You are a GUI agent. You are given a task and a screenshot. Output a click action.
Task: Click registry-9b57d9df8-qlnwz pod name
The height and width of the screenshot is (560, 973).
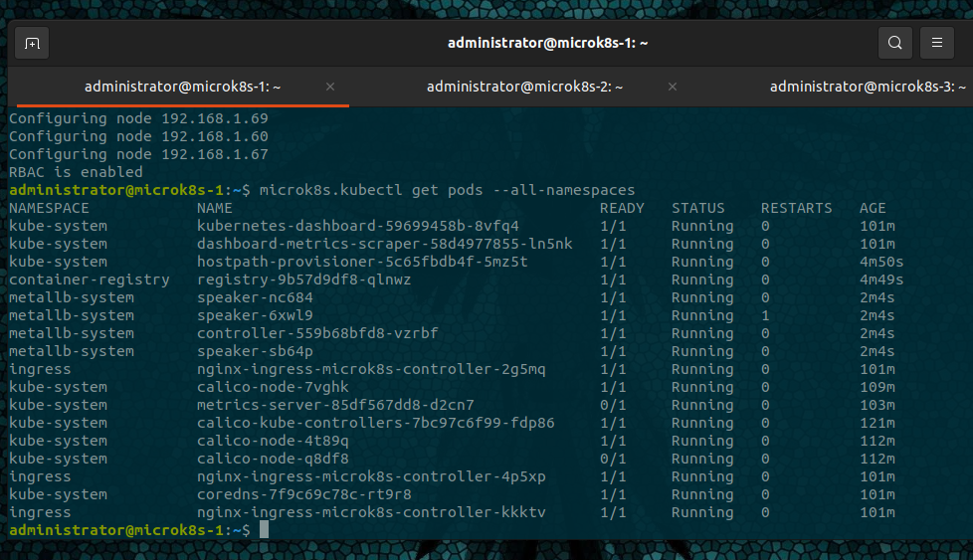coord(304,280)
